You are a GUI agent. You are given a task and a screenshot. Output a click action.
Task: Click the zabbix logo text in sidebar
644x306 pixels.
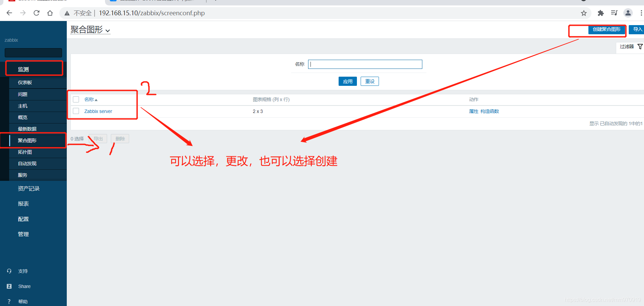point(11,40)
